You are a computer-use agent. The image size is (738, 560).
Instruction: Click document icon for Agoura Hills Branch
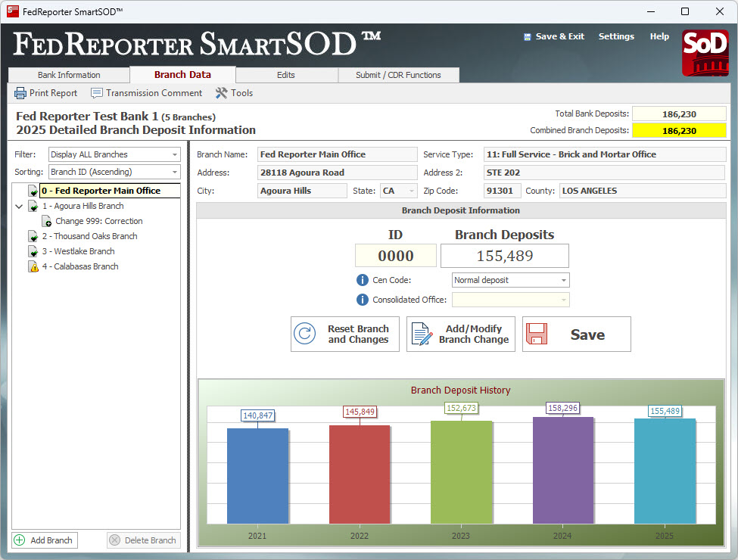point(33,206)
